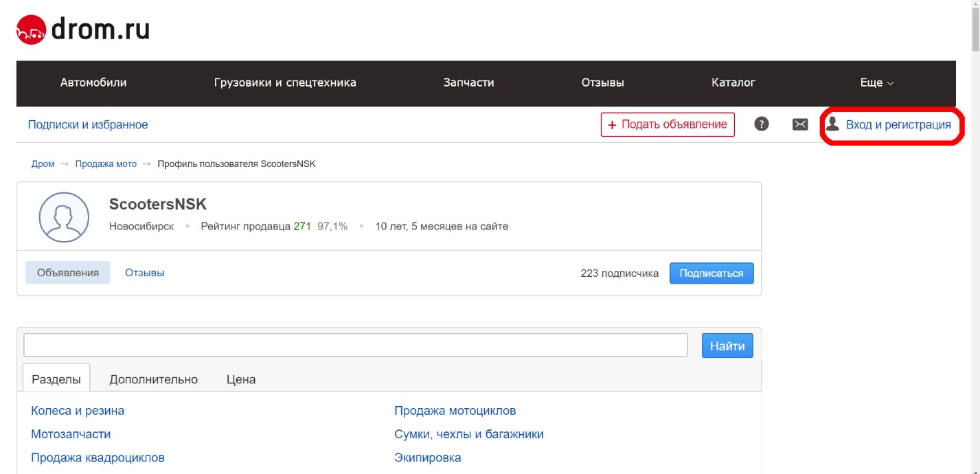Click the Новосибирск location text

[141, 226]
